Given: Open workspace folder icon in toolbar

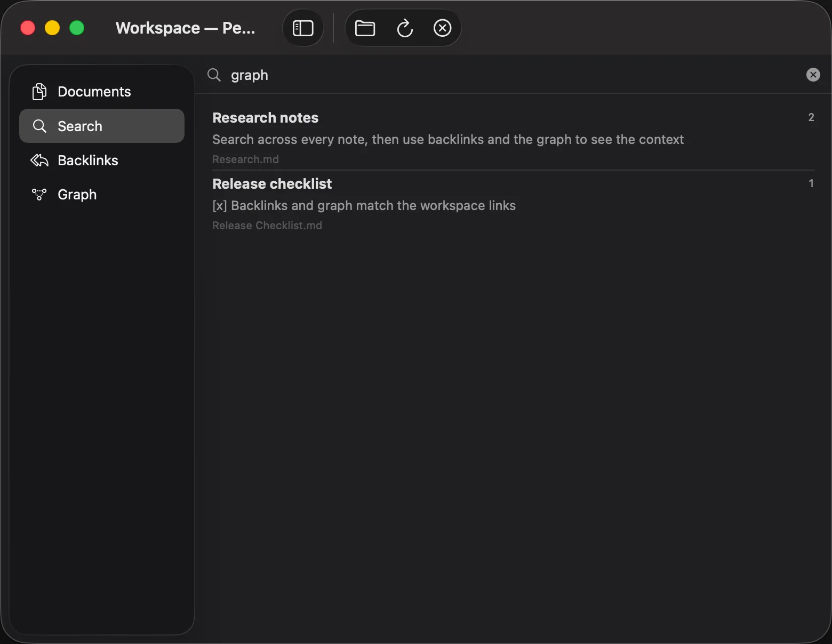Looking at the screenshot, I should [x=365, y=28].
